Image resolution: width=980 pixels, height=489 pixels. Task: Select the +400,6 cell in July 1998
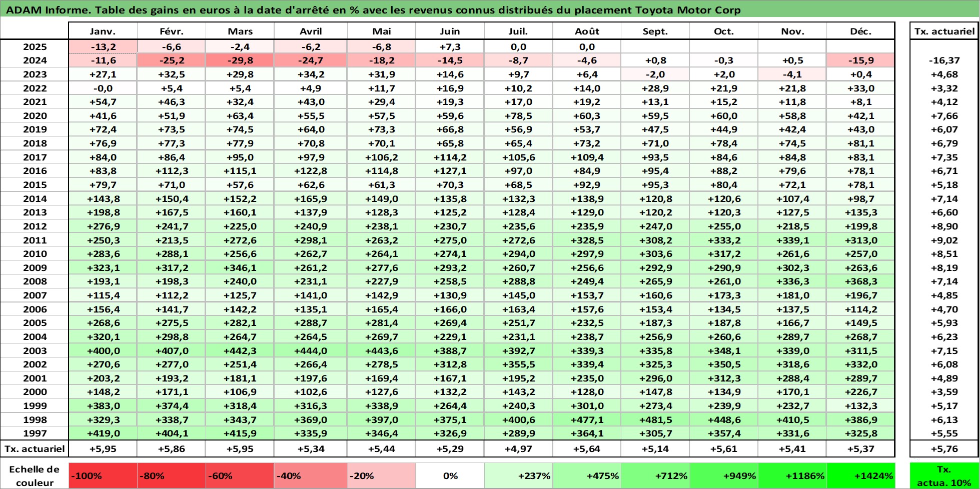click(518, 419)
